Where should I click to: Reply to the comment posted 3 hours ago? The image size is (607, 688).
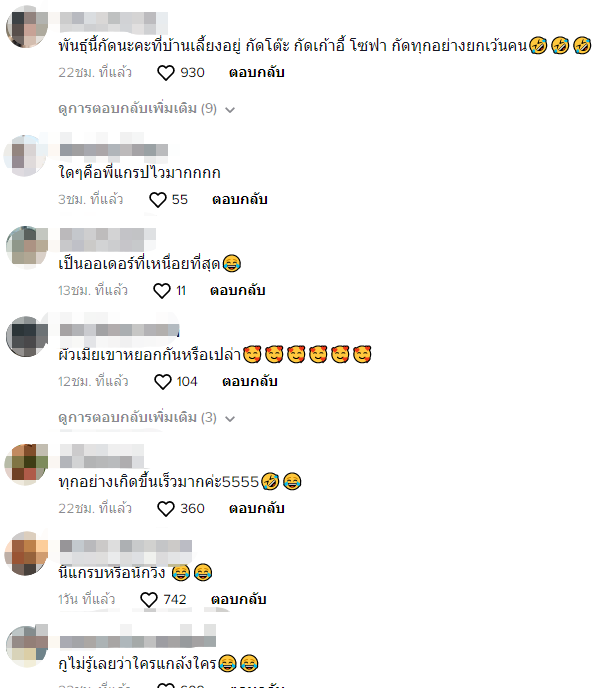coord(240,200)
